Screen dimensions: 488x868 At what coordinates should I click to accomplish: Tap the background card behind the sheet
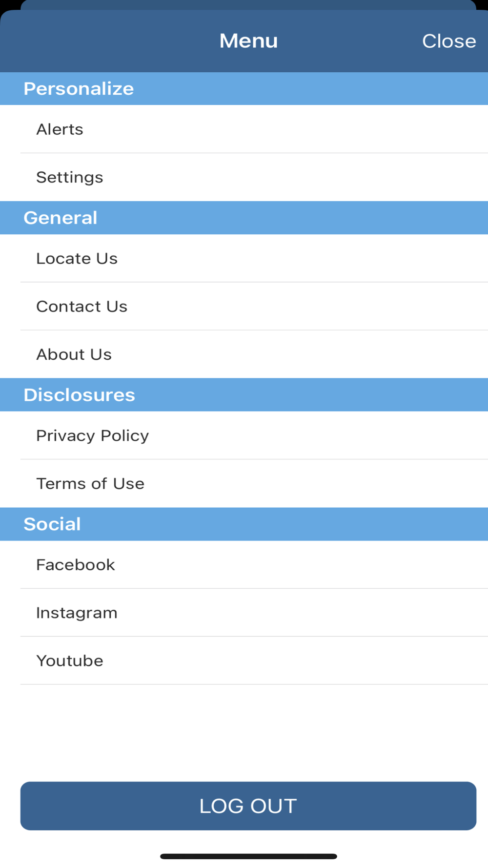[x=248, y=4]
